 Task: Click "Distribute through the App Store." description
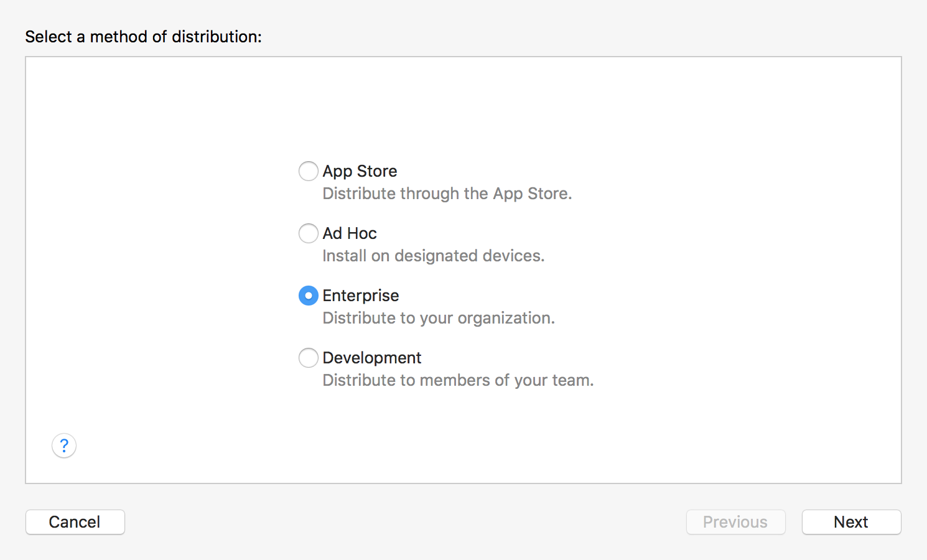447,194
